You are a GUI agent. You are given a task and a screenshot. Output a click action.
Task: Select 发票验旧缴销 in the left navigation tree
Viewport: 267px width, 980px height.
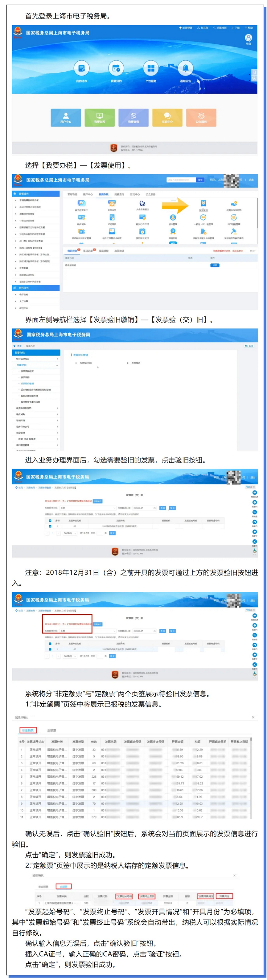pyautogui.click(x=27, y=384)
